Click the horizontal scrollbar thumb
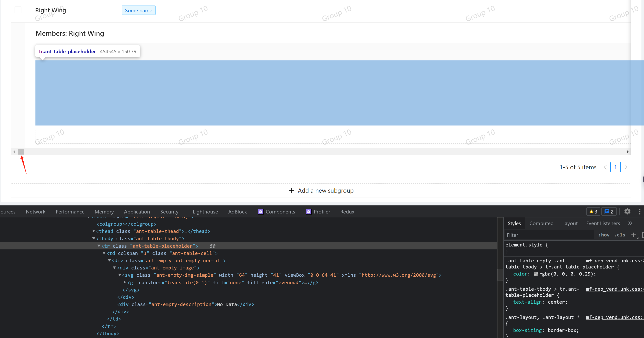This screenshot has height=338, width=644. [x=21, y=152]
